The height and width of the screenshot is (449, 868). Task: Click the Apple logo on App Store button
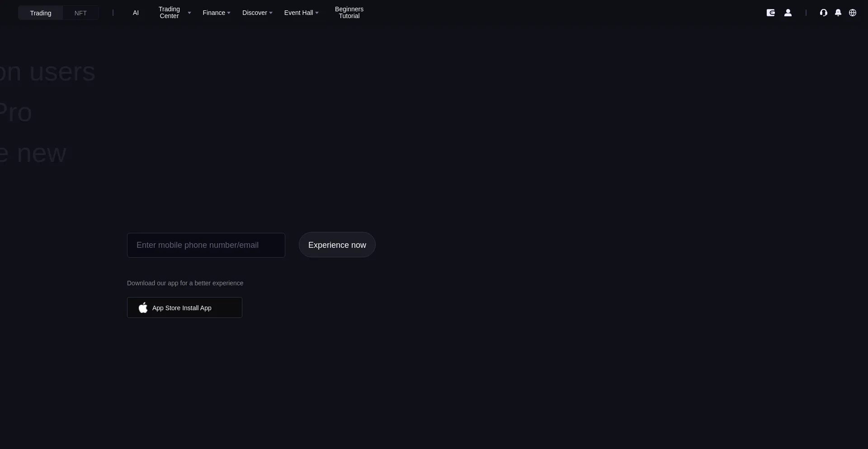[x=143, y=307]
